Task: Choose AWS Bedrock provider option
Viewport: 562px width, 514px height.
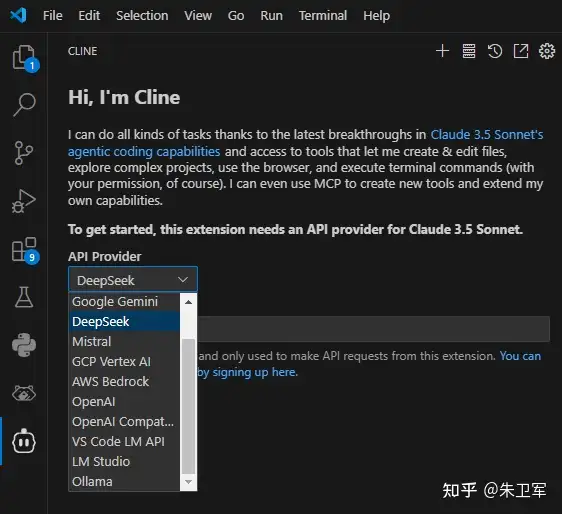Action: [x=124, y=382]
